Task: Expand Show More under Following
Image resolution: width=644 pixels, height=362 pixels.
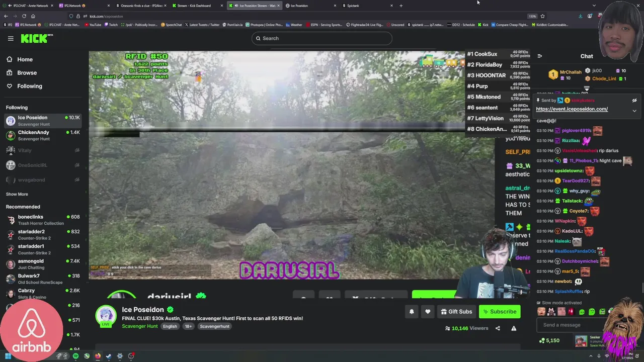Action: 17,194
